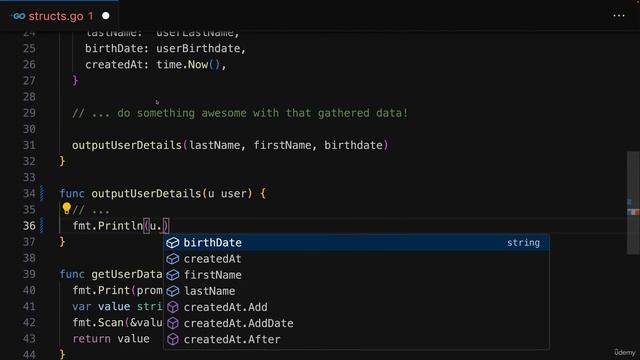
Task: Click 'time.Now' on line 26
Action: click(x=182, y=64)
